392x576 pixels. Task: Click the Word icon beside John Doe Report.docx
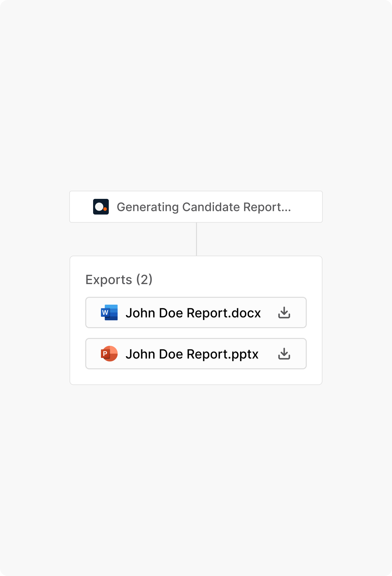(109, 312)
